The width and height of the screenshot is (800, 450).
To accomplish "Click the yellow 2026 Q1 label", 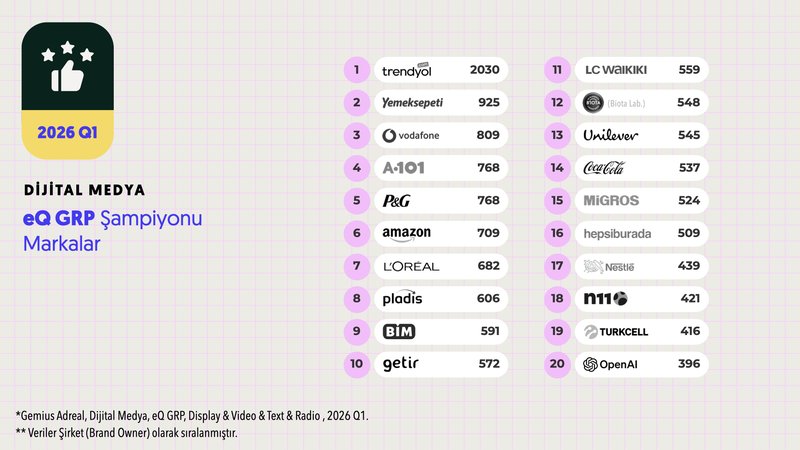I will tap(67, 134).
